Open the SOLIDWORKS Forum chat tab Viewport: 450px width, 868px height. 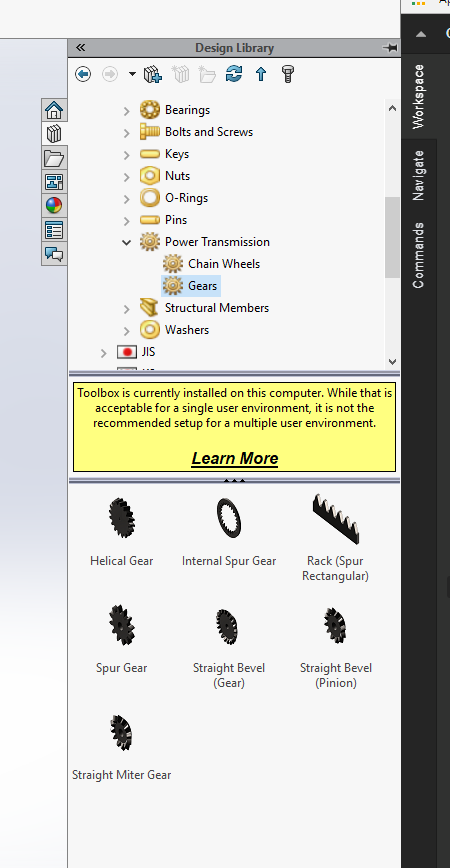54,254
